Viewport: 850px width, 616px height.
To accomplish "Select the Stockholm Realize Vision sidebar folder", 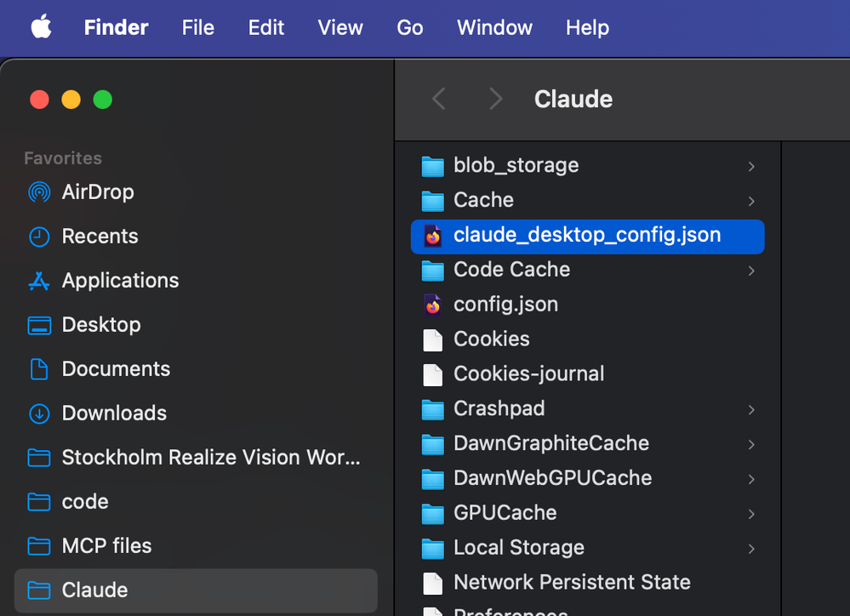I will [x=210, y=458].
